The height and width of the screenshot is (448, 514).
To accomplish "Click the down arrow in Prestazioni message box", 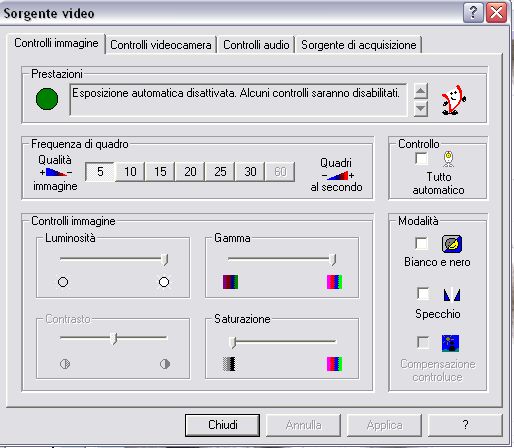I will (x=421, y=108).
